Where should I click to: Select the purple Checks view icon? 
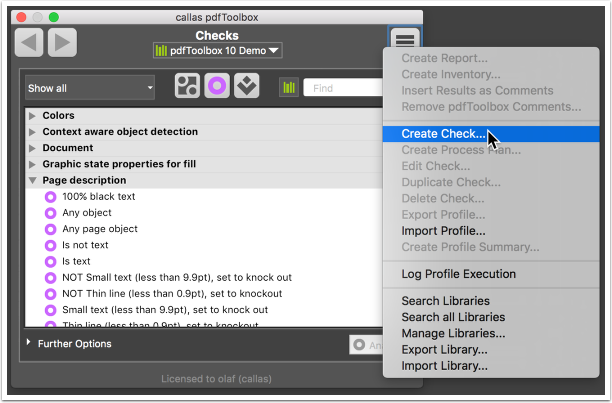click(217, 86)
